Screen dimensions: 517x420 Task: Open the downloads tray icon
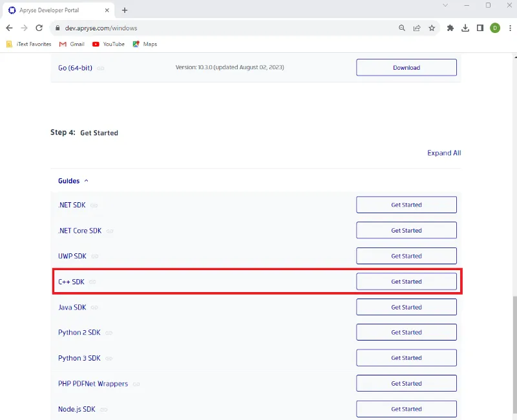click(465, 28)
